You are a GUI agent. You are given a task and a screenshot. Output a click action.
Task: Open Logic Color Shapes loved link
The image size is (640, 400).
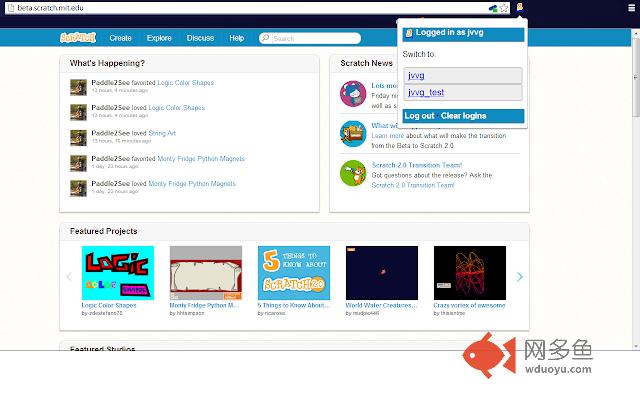click(x=176, y=108)
